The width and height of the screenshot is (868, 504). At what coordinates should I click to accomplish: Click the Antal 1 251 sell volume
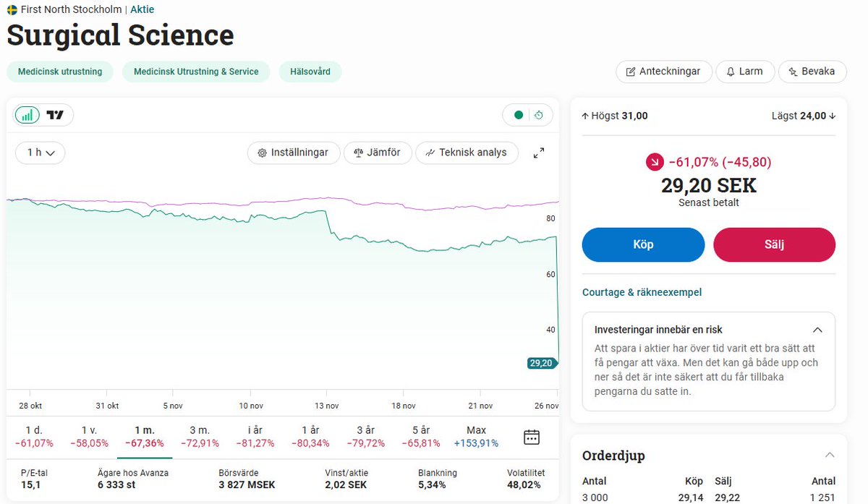[823, 497]
